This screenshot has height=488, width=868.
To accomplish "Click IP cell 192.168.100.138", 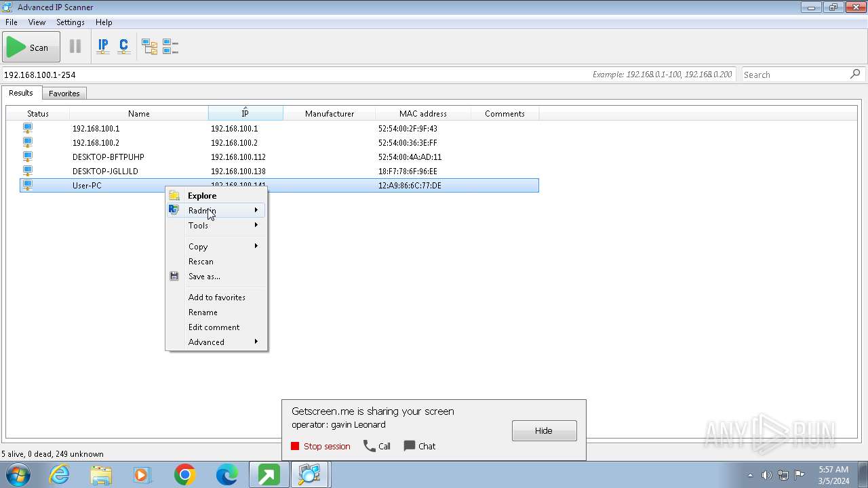I will pos(238,171).
